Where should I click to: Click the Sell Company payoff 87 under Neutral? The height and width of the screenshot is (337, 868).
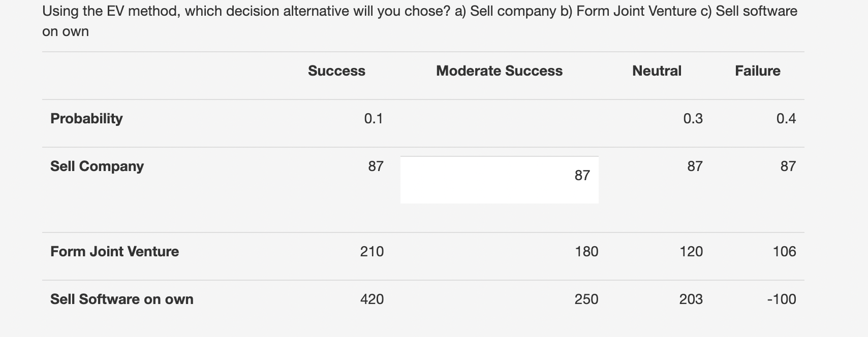point(693,165)
